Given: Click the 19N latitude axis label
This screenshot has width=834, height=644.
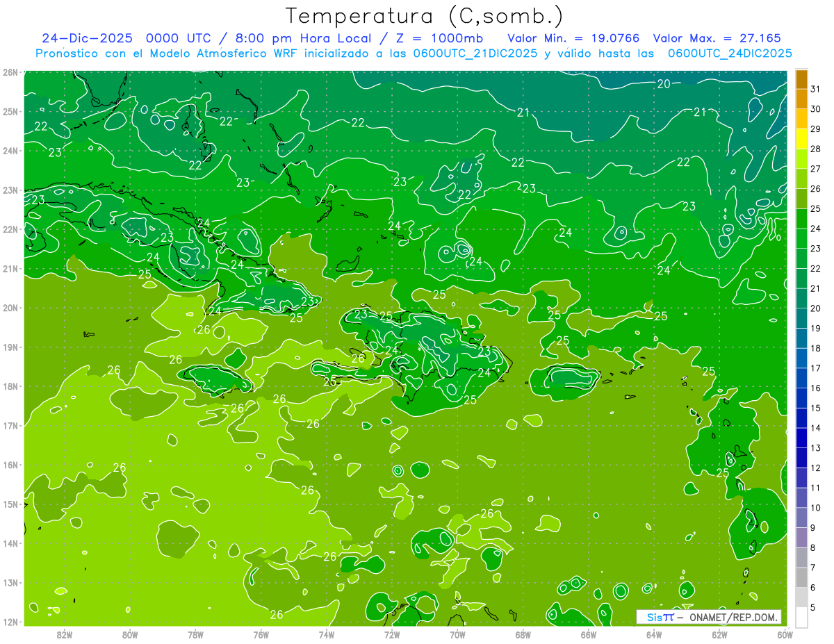Looking at the screenshot, I should coord(10,347).
